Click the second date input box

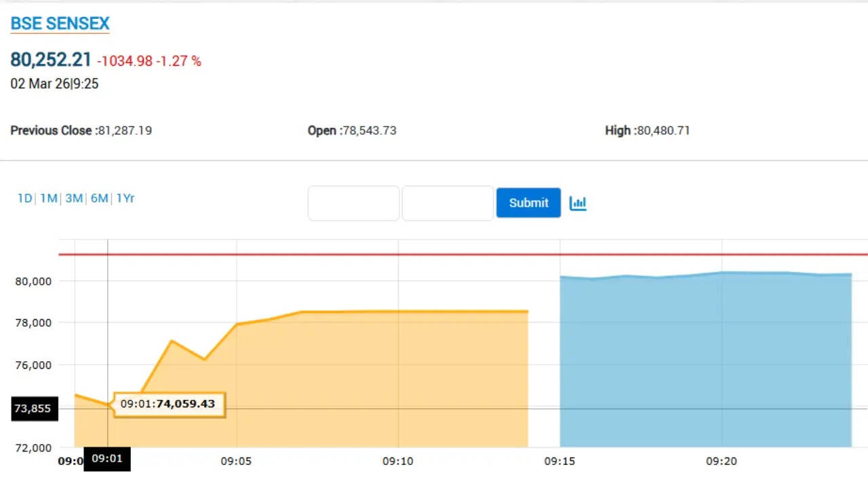click(448, 203)
